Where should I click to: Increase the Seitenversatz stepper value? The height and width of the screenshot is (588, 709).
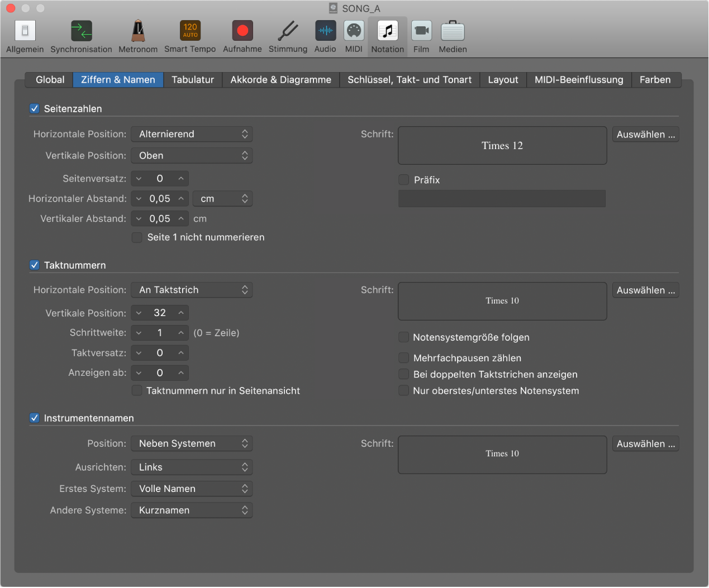[181, 179]
